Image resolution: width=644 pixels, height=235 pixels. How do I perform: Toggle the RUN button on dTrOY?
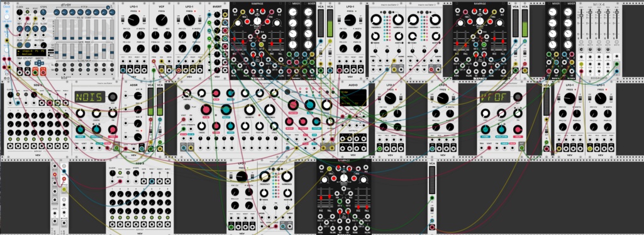coord(27,11)
